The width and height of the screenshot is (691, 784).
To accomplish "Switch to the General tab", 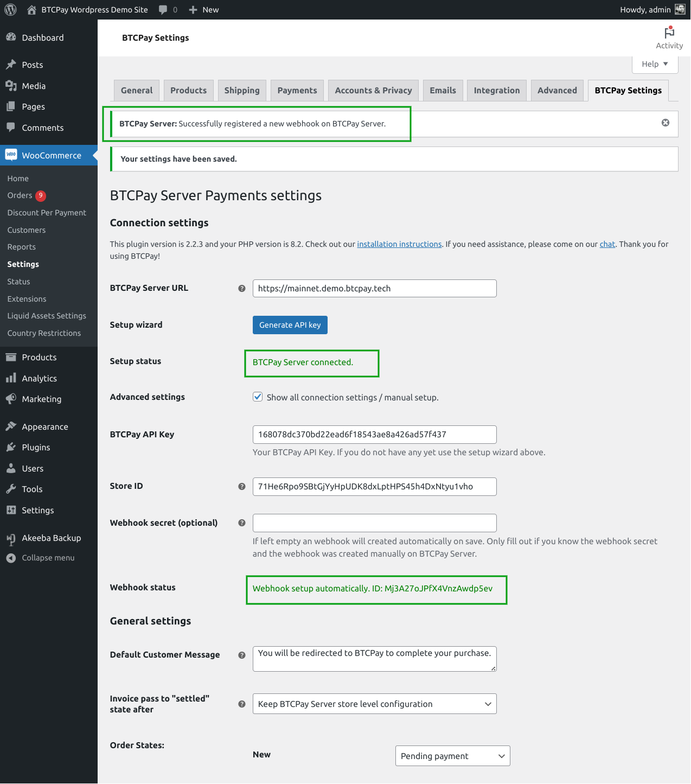I will tap(137, 90).
